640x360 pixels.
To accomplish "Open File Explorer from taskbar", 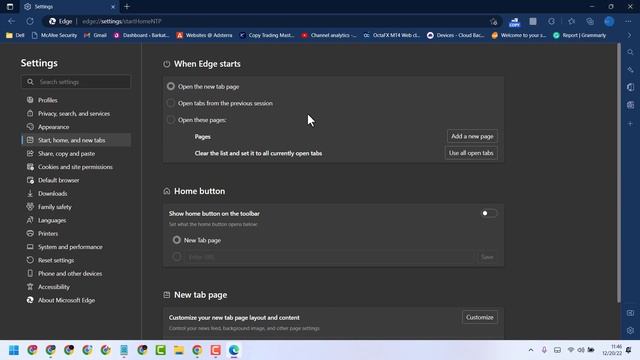I will click(x=179, y=350).
